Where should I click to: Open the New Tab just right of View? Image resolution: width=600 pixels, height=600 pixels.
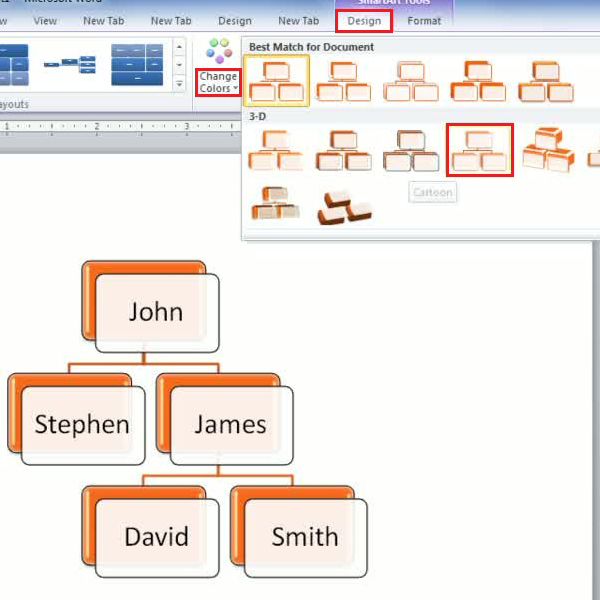click(104, 21)
